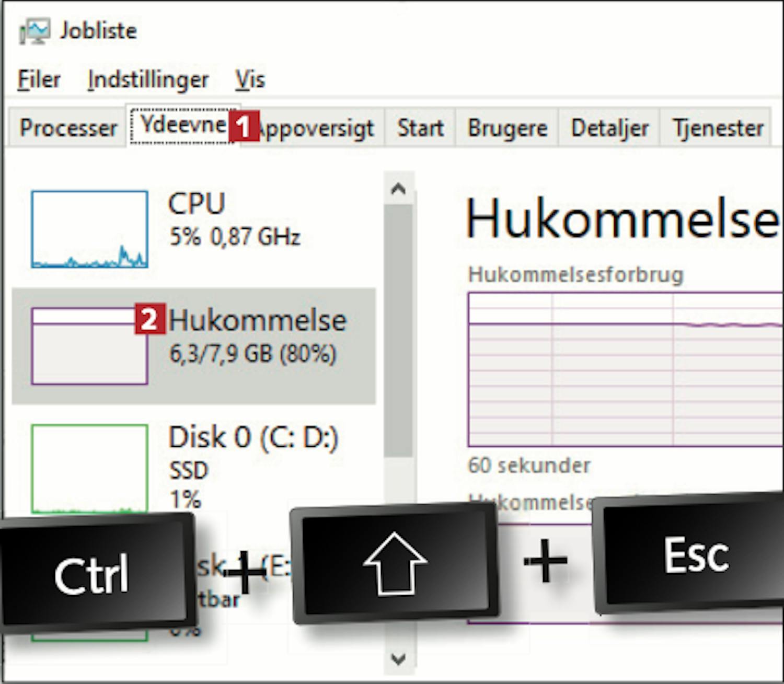
Task: Open the Vis menu
Action: click(x=250, y=79)
